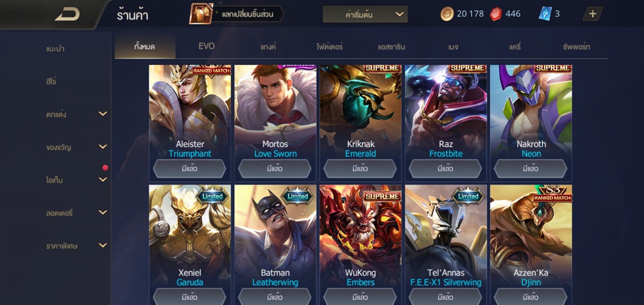Viewport: 644px width, 305px height.
Task: Switch to the EVO tab
Action: [x=206, y=46]
